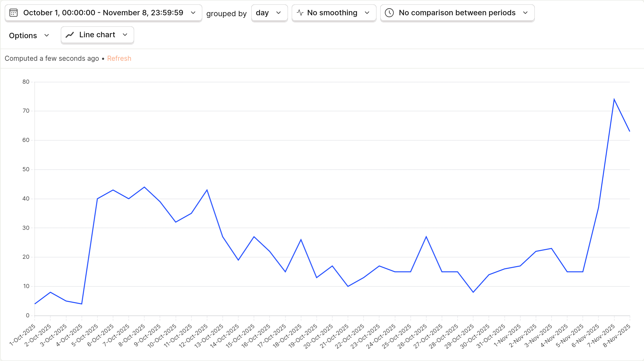Open the No smoothing dropdown arrow
Image resolution: width=644 pixels, height=361 pixels.
click(x=367, y=13)
